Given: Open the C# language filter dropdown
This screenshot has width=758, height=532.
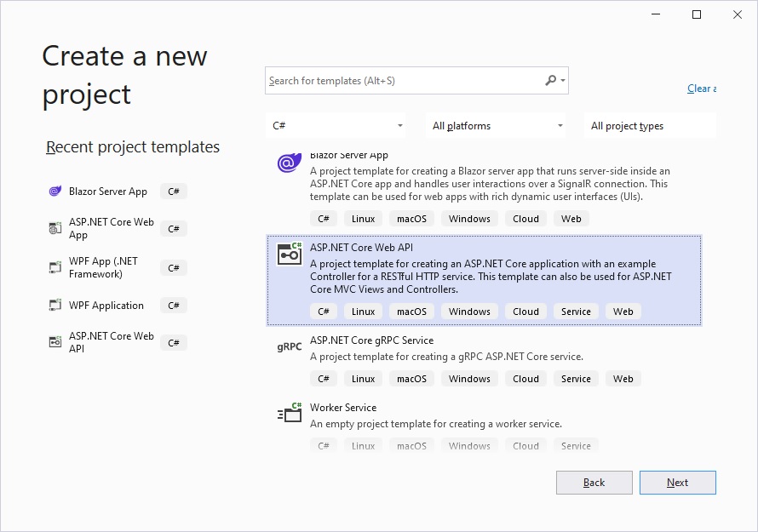Looking at the screenshot, I should [x=338, y=126].
